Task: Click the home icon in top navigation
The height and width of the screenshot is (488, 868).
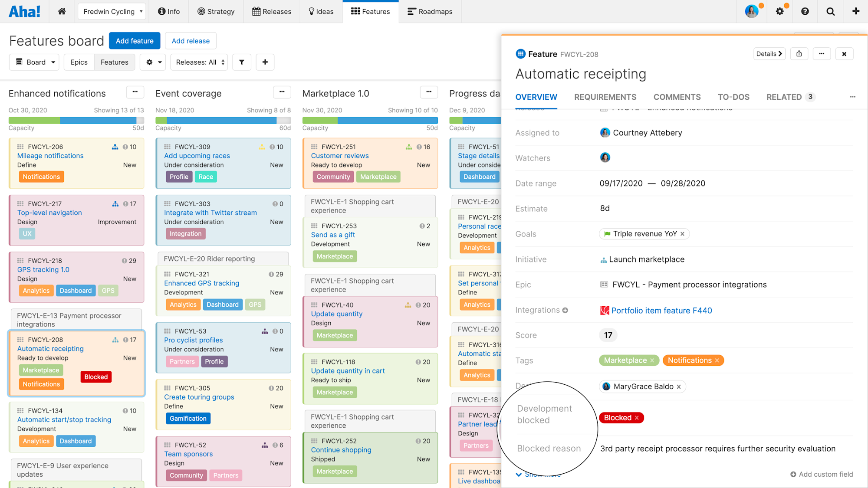Action: 62,11
